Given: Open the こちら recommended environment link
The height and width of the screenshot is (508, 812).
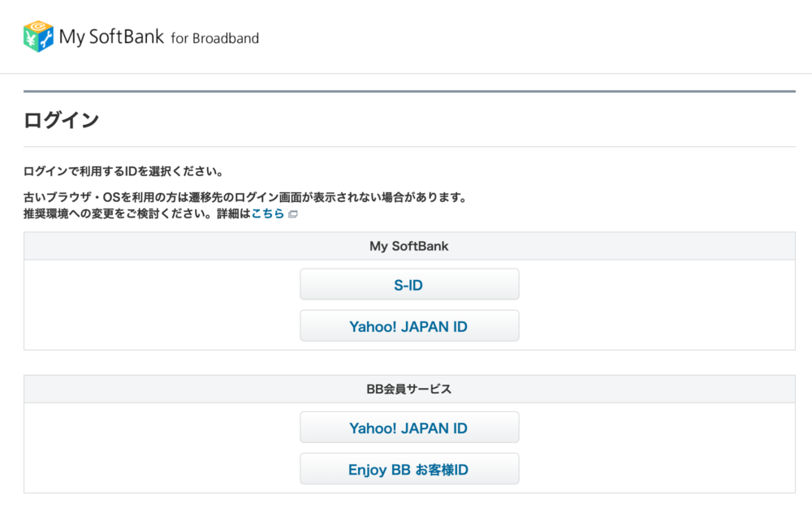Looking at the screenshot, I should click(x=268, y=213).
